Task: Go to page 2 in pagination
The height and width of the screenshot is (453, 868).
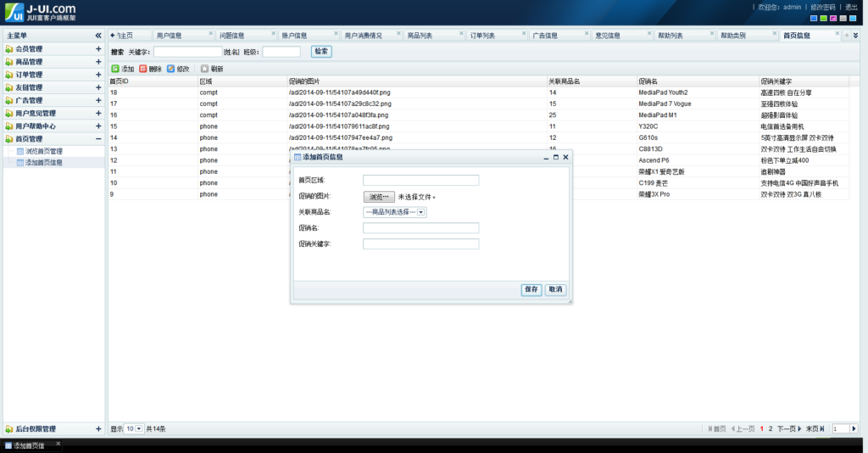Action: [770, 428]
